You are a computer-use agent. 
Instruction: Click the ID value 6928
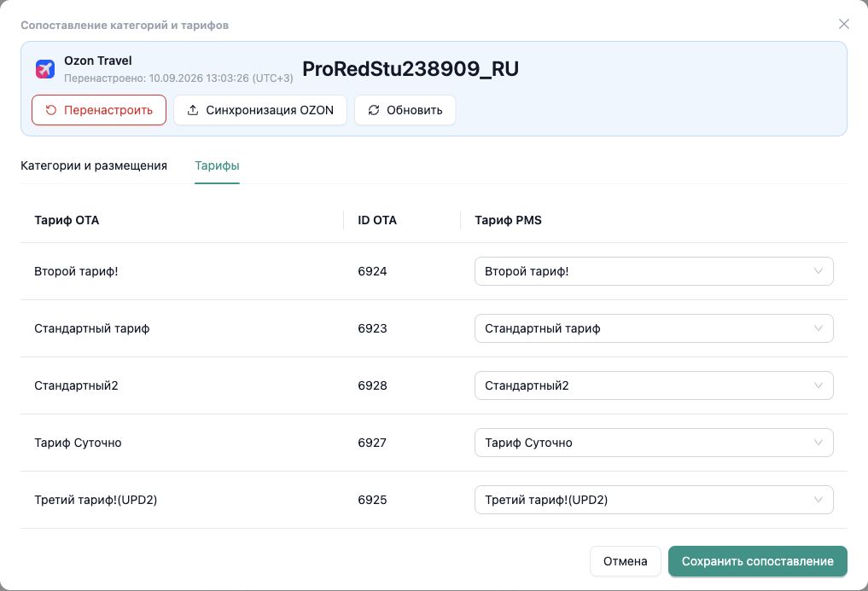(x=372, y=385)
